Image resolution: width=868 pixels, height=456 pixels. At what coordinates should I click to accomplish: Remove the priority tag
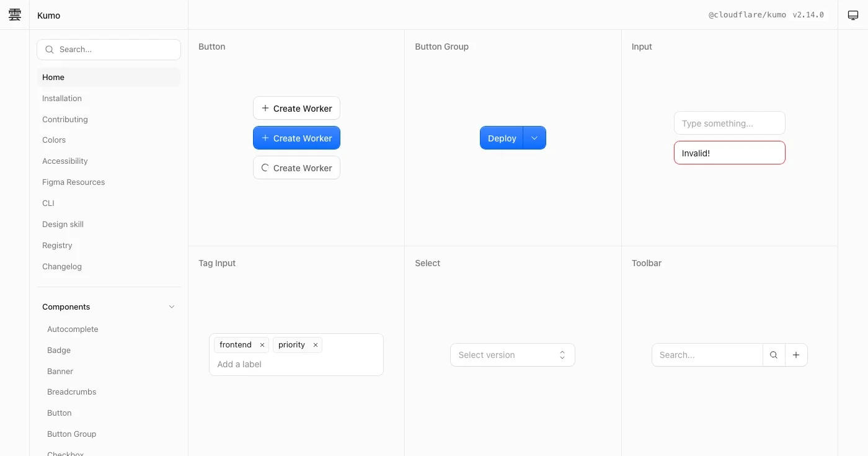coord(316,345)
